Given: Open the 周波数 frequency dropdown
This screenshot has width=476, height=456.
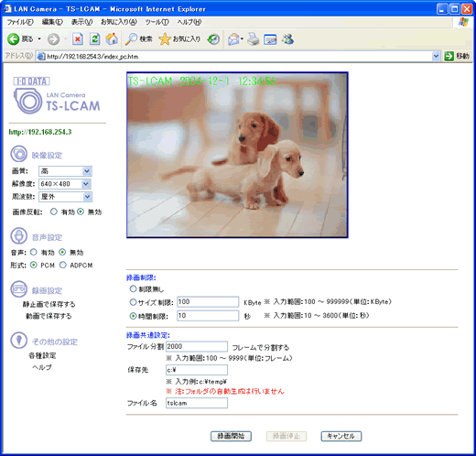Looking at the screenshot, I should click(x=65, y=197).
